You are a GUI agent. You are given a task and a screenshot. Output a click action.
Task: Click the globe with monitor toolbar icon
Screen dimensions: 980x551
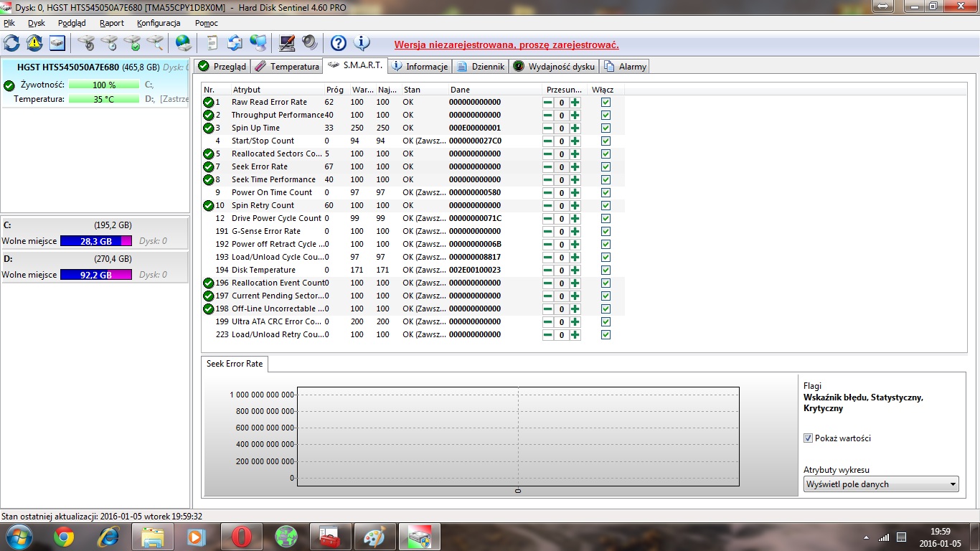(x=258, y=43)
